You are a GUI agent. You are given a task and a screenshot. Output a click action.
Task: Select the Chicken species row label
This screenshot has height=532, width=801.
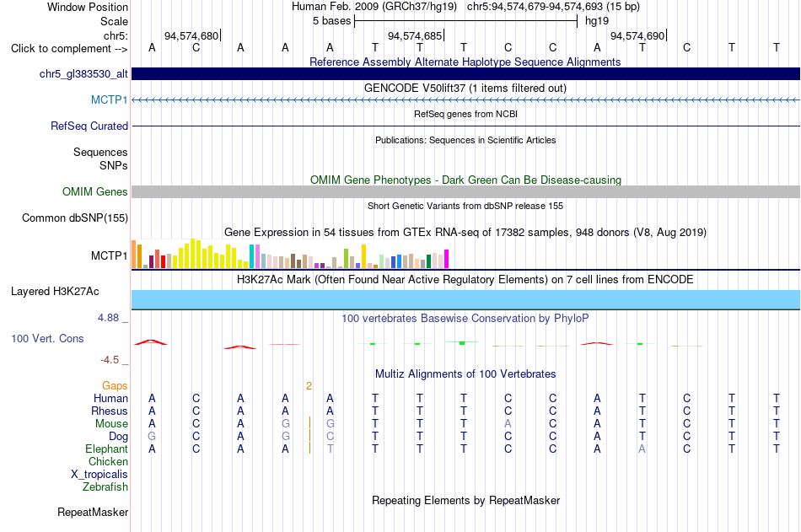(108, 461)
